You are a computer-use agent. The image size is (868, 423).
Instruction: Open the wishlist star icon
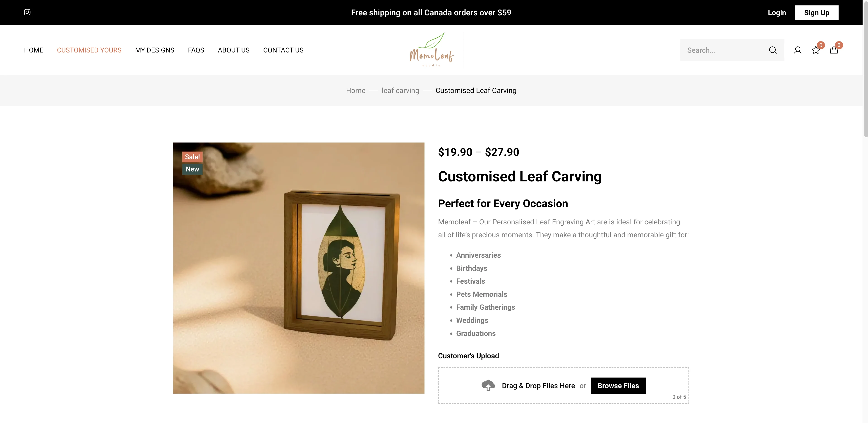(x=816, y=50)
